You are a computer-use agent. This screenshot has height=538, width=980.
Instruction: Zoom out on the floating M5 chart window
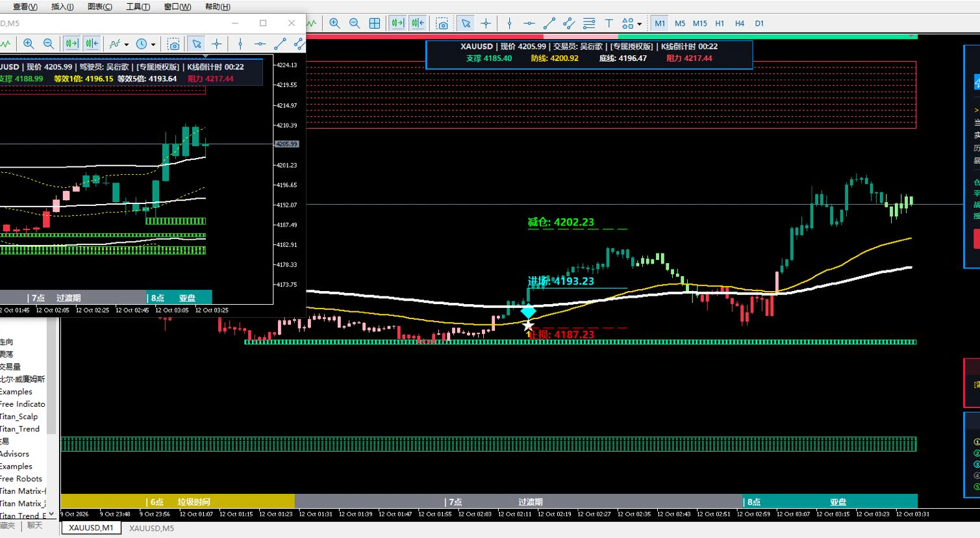coord(49,44)
